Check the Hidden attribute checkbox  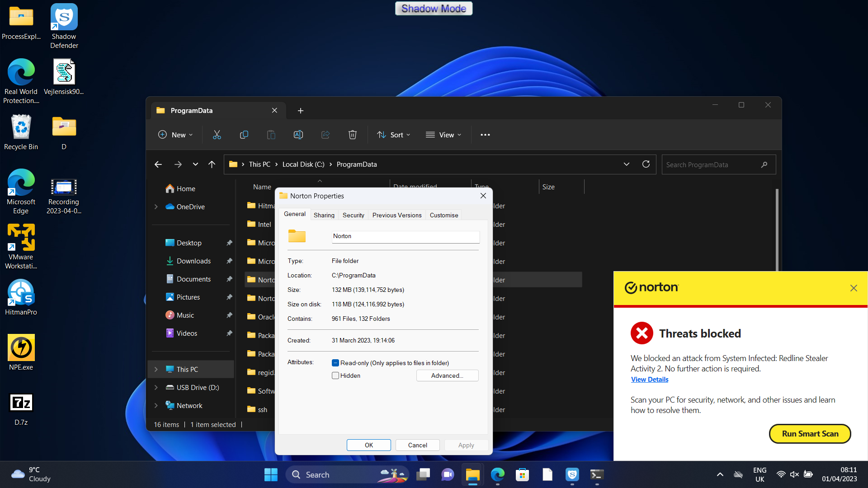point(335,375)
